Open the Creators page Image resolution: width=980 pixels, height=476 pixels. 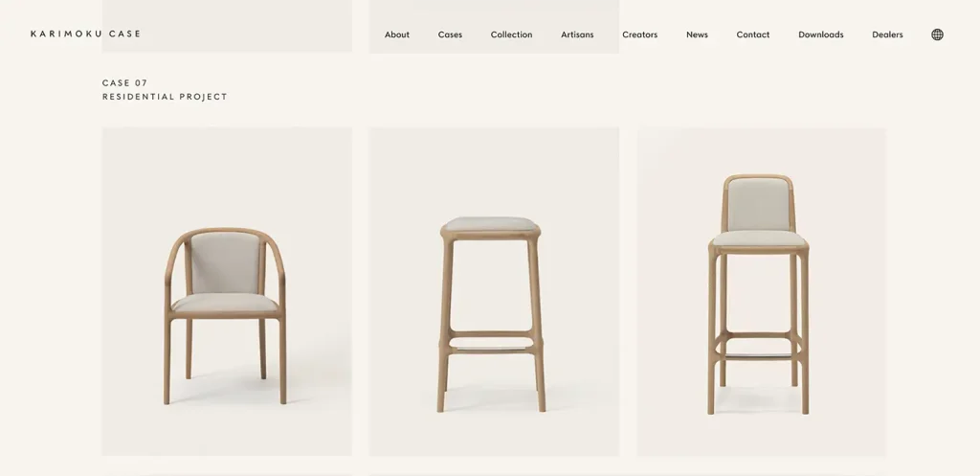pyautogui.click(x=639, y=34)
